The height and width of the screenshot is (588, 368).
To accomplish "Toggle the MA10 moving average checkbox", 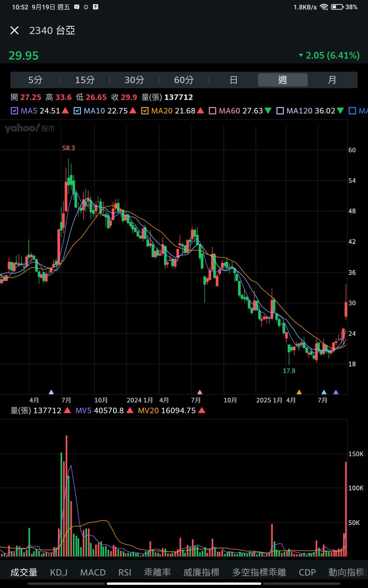I will pos(77,111).
